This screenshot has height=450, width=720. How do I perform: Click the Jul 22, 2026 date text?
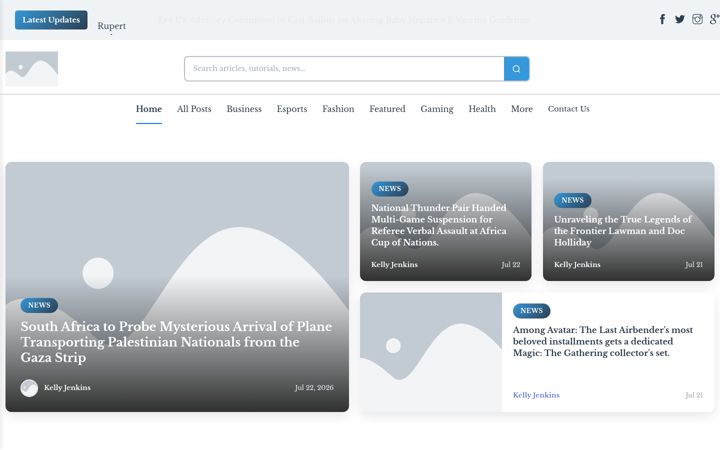point(314,388)
